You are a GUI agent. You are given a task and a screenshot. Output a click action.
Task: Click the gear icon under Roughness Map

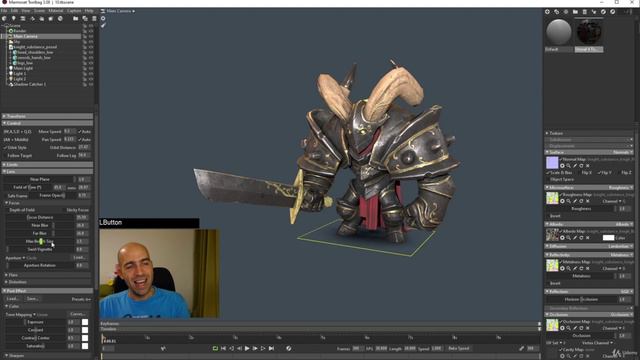pyautogui.click(x=562, y=201)
